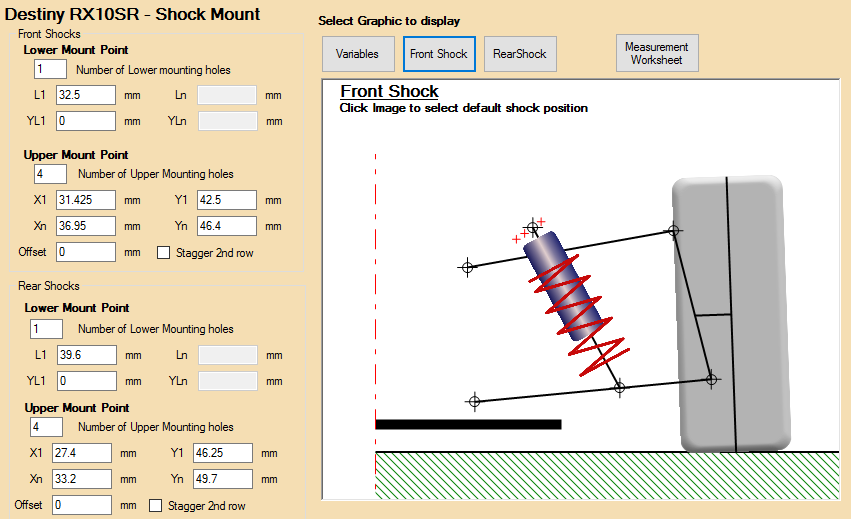The width and height of the screenshot is (851, 519).
Task: Edit rear shocks L1 field 39.6
Action: pos(87,355)
